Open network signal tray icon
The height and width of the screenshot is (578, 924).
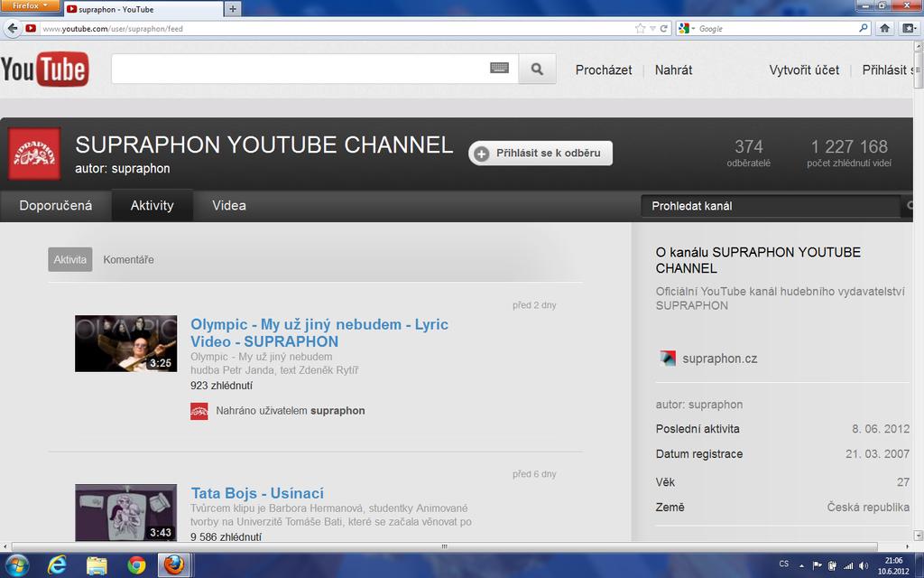pos(848,565)
